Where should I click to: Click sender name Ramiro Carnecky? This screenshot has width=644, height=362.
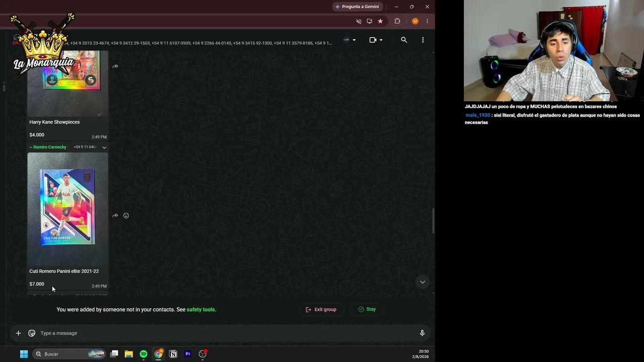50,147
